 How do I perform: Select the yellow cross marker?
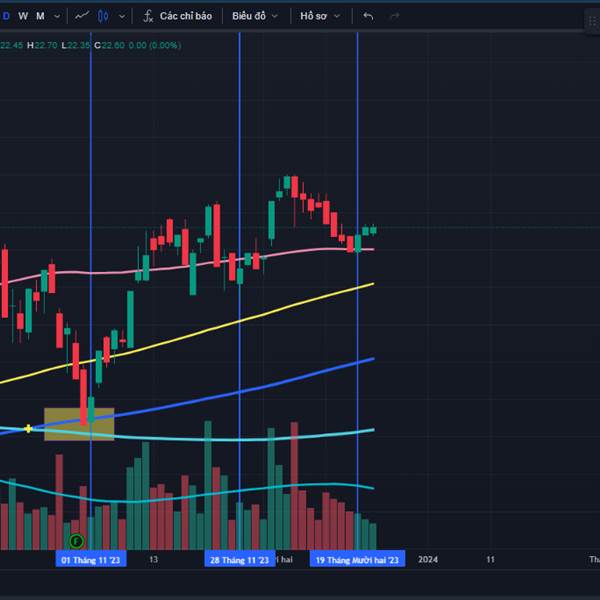pos(28,429)
